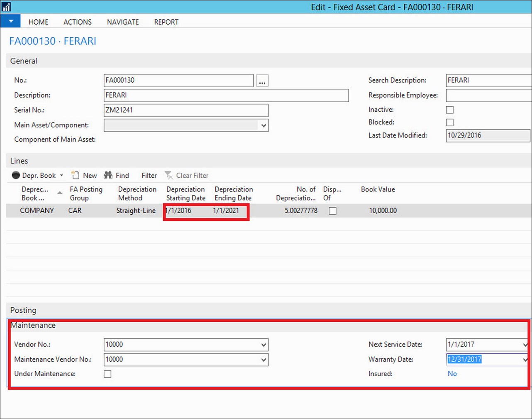Screen dimensions: 532x419
Task: Edit the No. field FA000130
Action: [x=178, y=81]
